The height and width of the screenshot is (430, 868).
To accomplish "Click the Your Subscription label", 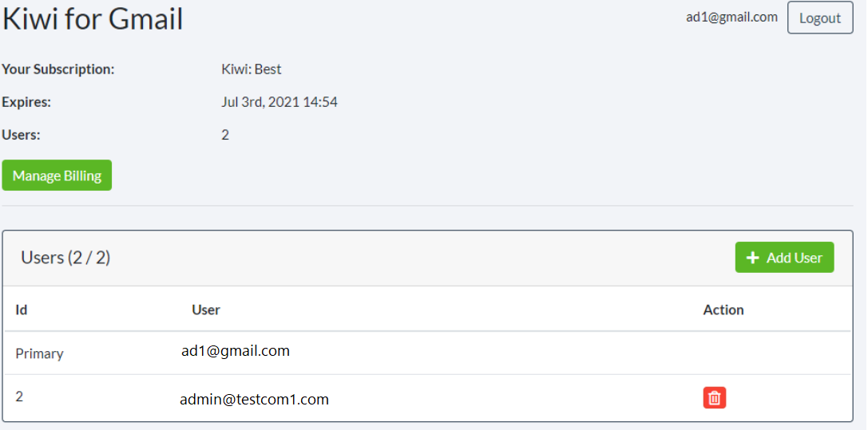I will [58, 69].
